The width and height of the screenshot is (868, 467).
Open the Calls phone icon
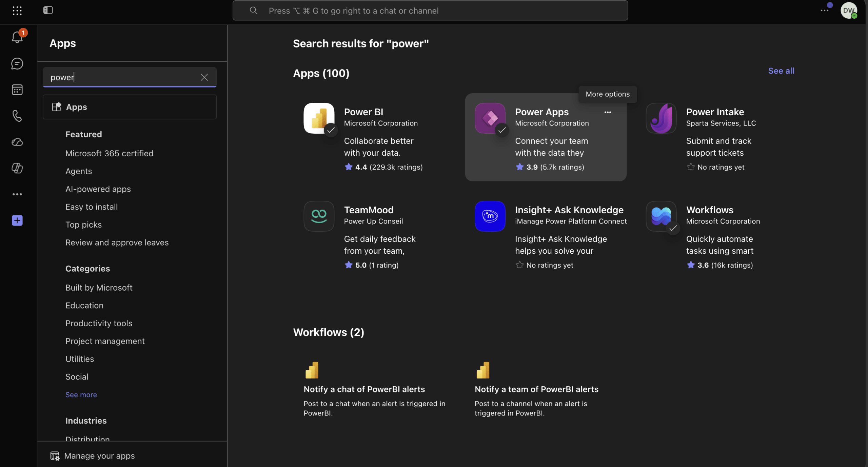click(17, 116)
